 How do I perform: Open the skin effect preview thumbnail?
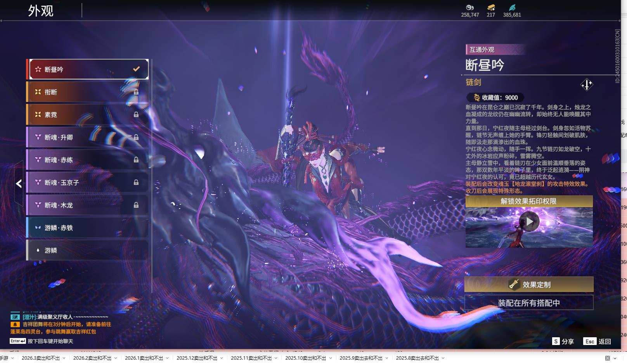point(529,227)
